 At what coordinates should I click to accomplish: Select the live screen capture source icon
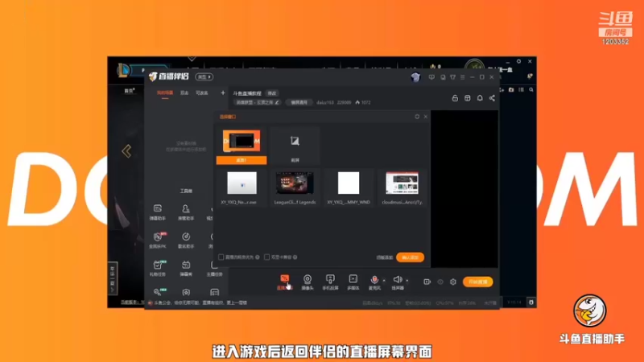284,282
